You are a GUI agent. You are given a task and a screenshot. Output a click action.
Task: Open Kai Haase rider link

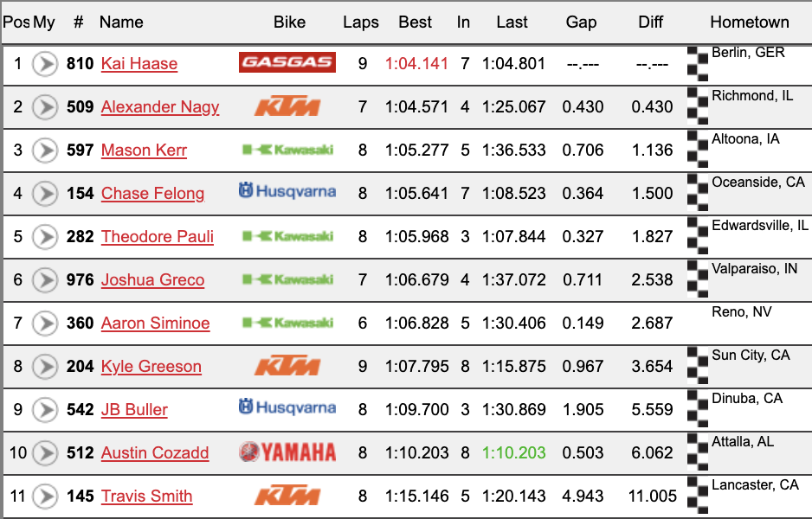(x=139, y=64)
